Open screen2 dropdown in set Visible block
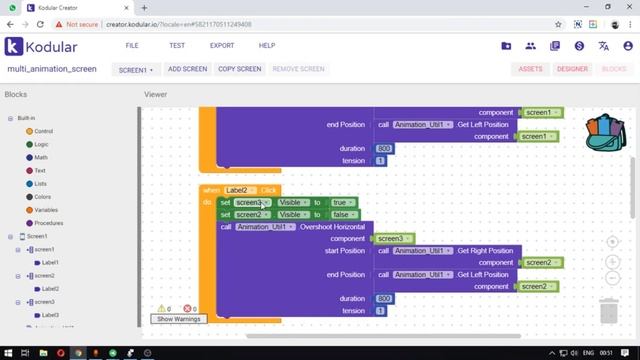The width and height of the screenshot is (640, 360). 252,214
